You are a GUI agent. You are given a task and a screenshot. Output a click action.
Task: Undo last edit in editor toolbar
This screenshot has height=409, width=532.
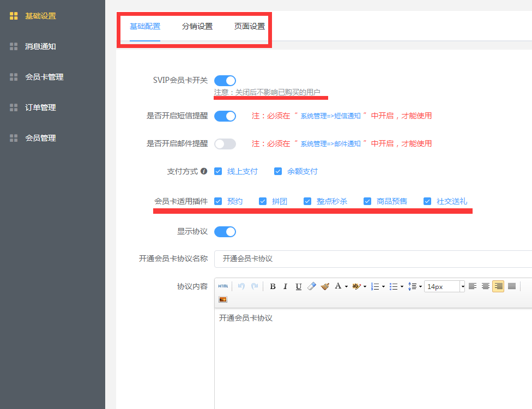click(x=241, y=286)
